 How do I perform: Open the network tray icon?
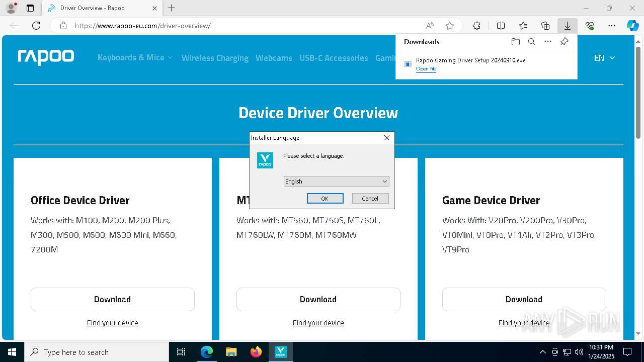click(567, 352)
